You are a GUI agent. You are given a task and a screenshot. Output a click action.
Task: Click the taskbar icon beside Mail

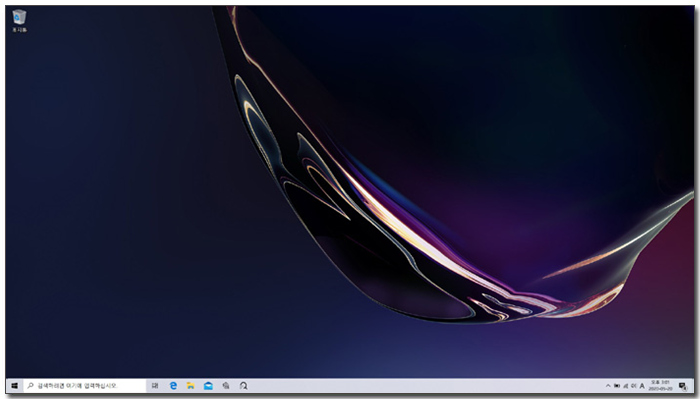coord(226,386)
